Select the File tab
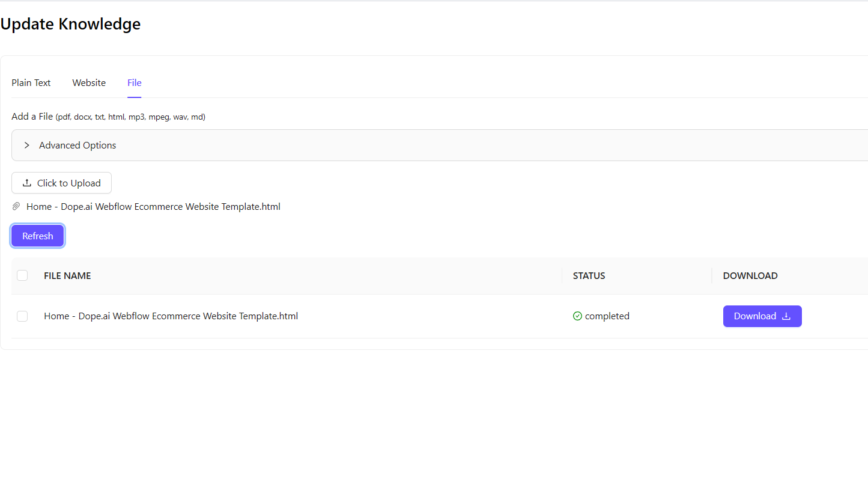 pyautogui.click(x=134, y=83)
